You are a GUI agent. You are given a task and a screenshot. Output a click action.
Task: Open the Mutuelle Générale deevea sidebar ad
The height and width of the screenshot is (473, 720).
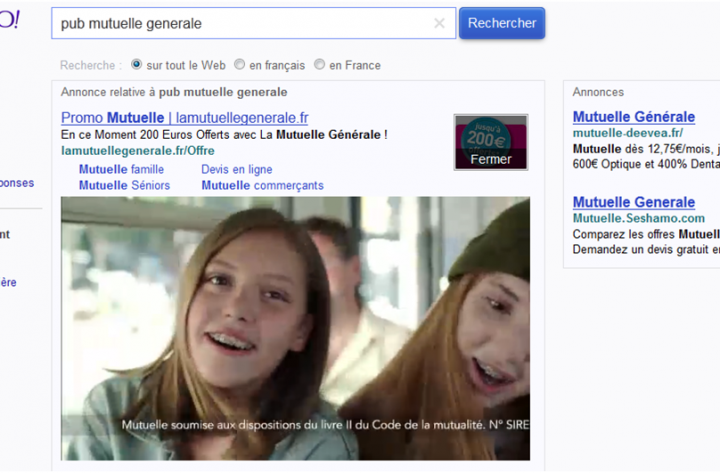pyautogui.click(x=634, y=117)
